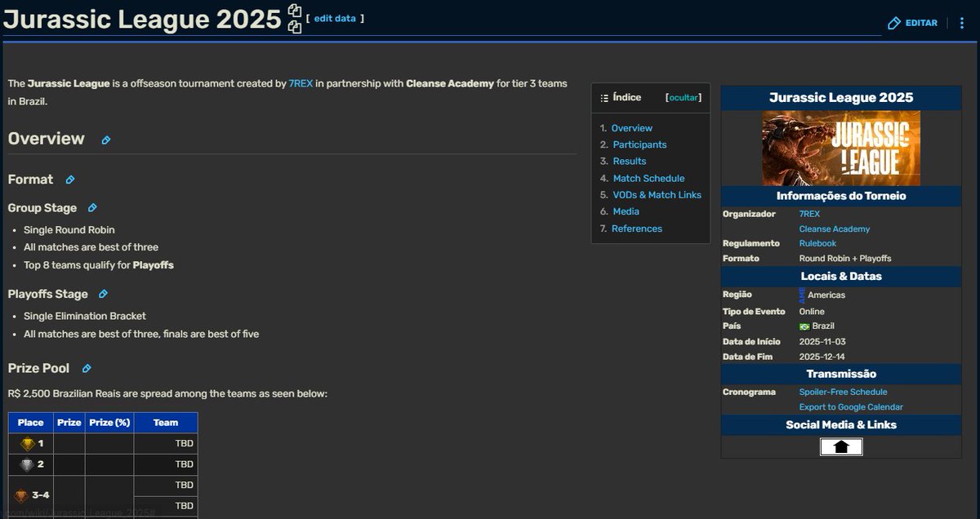980x519 pixels.
Task: Jump to Overview in the Índice
Action: click(x=632, y=128)
